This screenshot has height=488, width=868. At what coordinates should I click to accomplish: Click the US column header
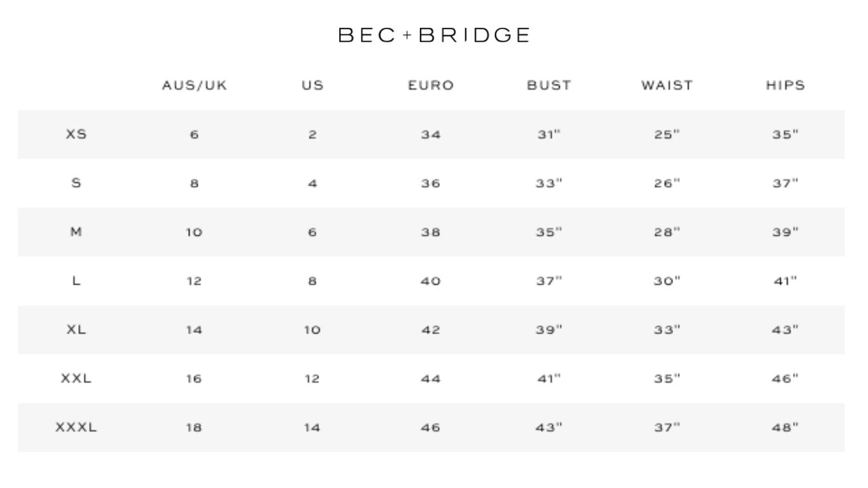[312, 85]
